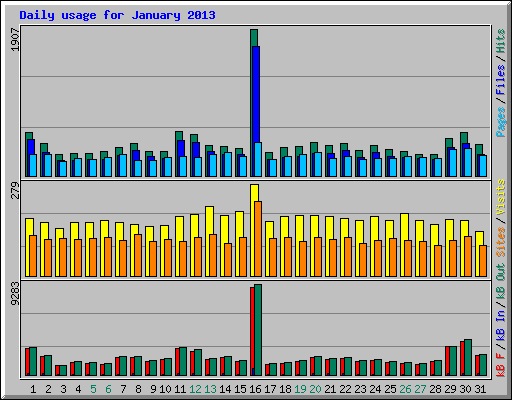Select day label 24 on the x-axis
Viewport: 512px width, 400px height.
pos(375,389)
